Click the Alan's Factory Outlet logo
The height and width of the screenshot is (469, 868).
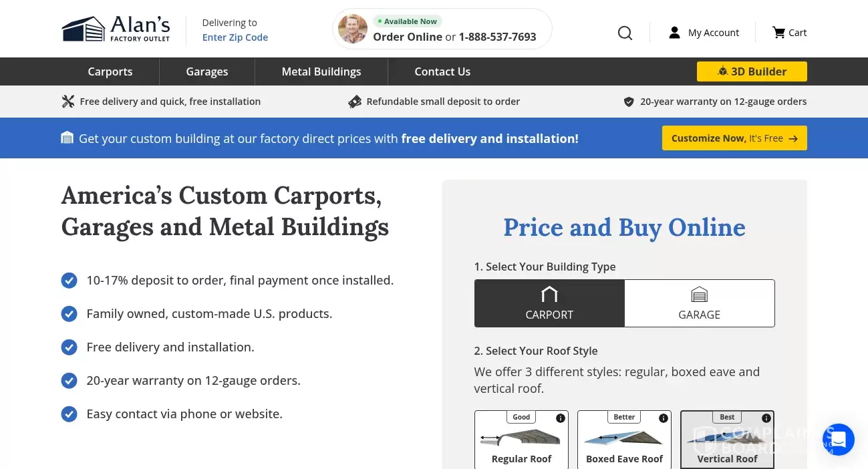pos(115,28)
